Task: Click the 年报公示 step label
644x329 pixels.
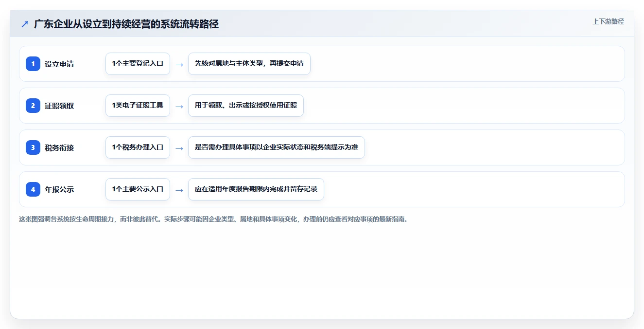Action: click(x=59, y=189)
